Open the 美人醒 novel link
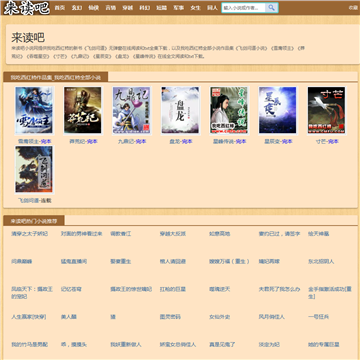 point(69,317)
